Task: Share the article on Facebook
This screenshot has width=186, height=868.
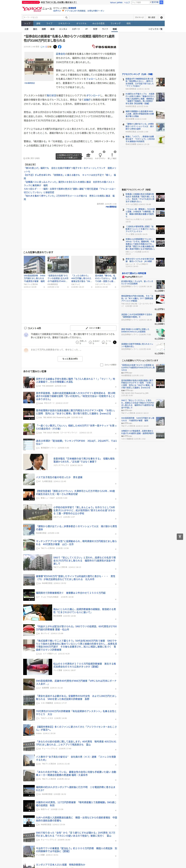Action: tap(60, 47)
